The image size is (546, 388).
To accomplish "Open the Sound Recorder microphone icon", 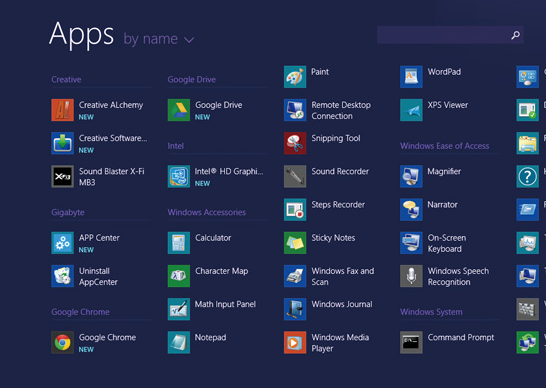I will point(295,176).
